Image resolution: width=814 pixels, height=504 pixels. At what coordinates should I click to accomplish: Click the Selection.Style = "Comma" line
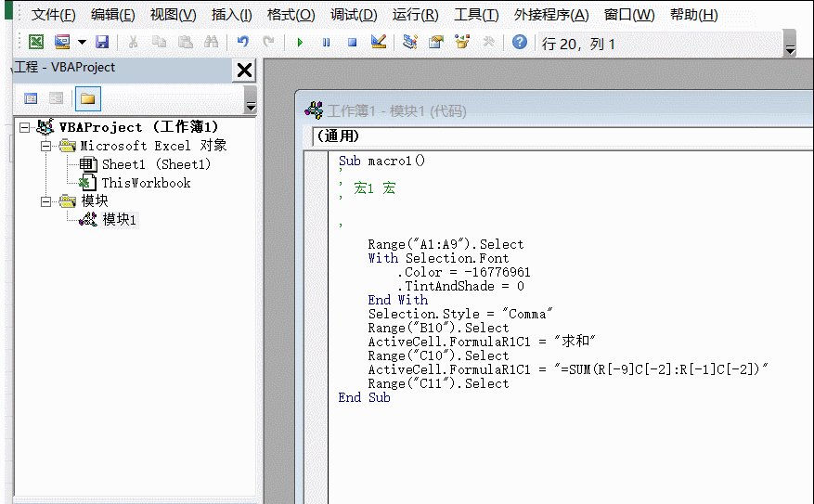click(460, 314)
